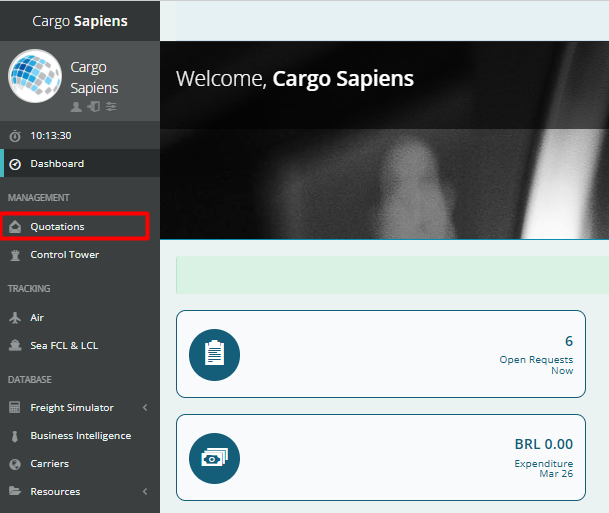Expand the Resources submenu chevron
The image size is (609, 513).
(145, 492)
